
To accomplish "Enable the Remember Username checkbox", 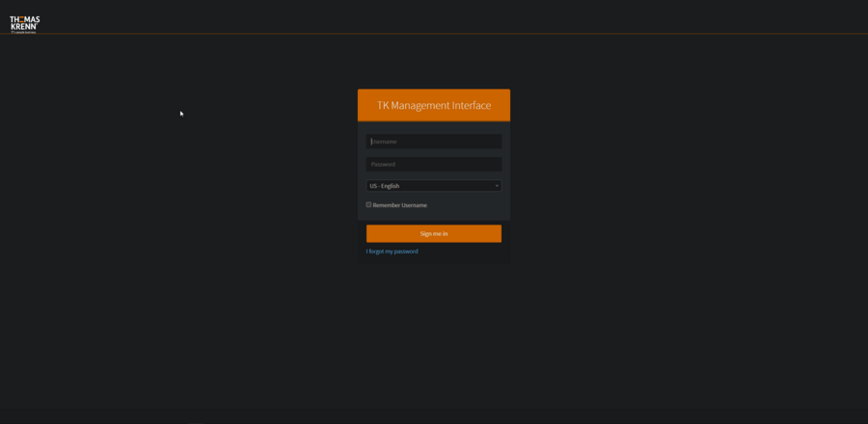I will click(x=368, y=204).
